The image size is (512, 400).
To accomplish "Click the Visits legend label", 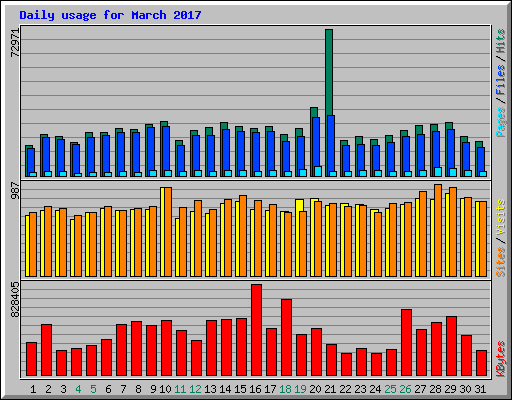I will point(501,217).
